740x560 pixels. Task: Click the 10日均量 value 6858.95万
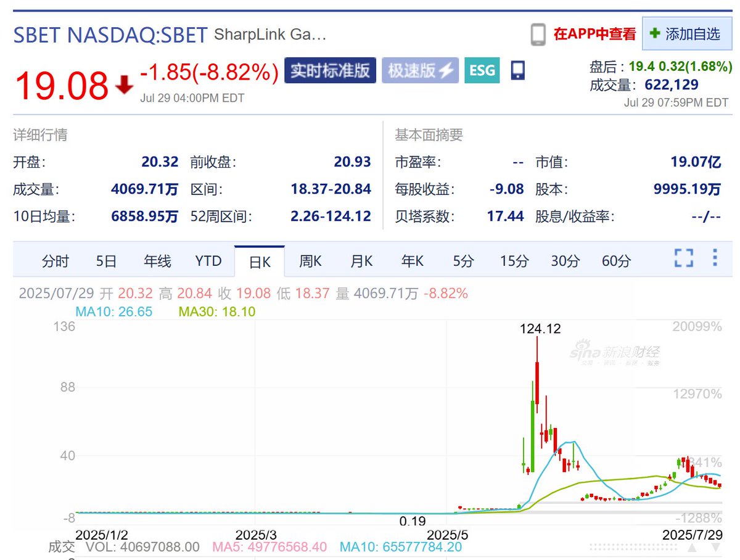click(145, 216)
